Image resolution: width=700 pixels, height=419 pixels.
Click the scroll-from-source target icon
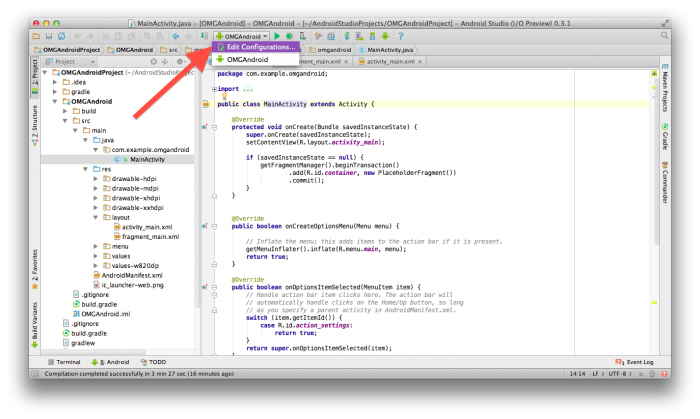pos(154,62)
